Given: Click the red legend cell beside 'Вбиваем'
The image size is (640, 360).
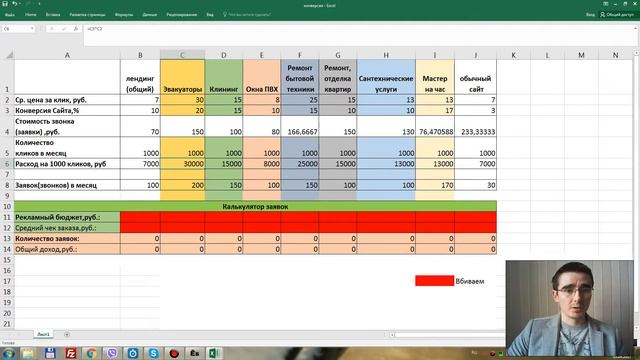Looking at the screenshot, I should point(435,281).
